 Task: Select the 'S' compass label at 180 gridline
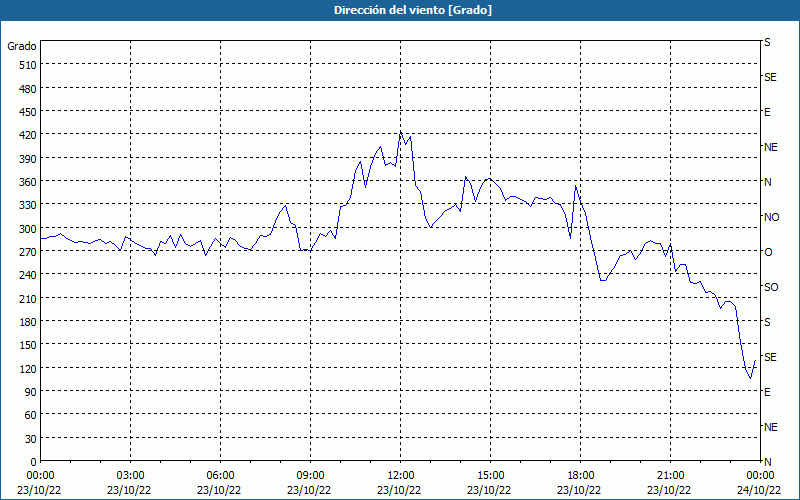(767, 322)
